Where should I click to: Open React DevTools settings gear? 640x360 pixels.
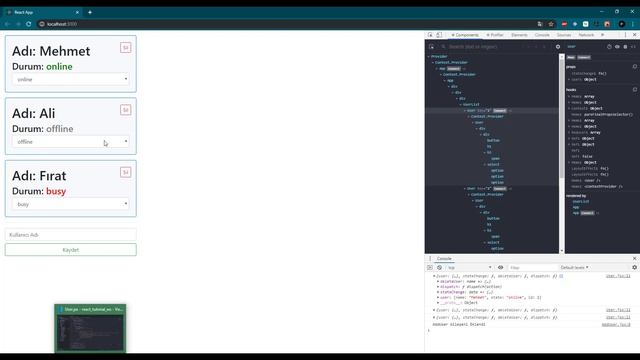[x=558, y=47]
